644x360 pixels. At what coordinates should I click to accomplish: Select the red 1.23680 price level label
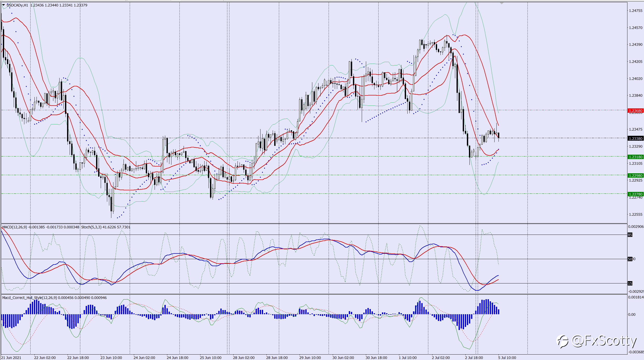[635, 111]
